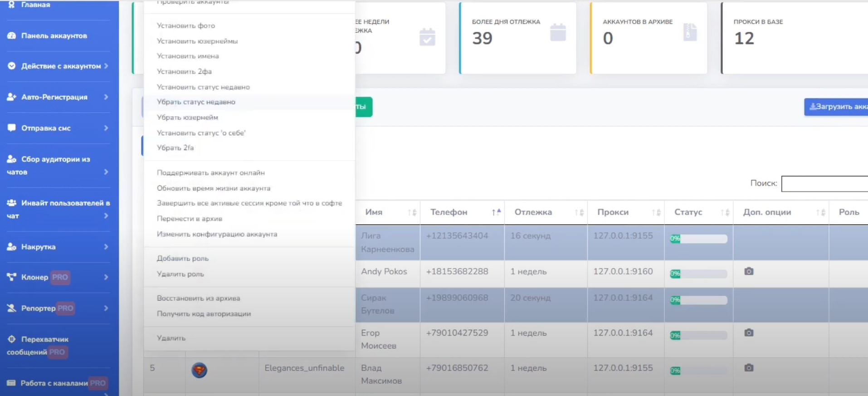Screen dimensions: 868x396
Task: Click the Клонер sidebar icon
Action: 11,277
